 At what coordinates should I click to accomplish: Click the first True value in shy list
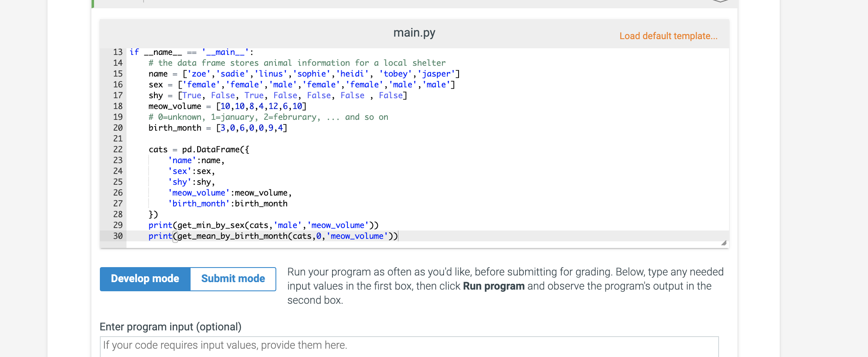[192, 95]
